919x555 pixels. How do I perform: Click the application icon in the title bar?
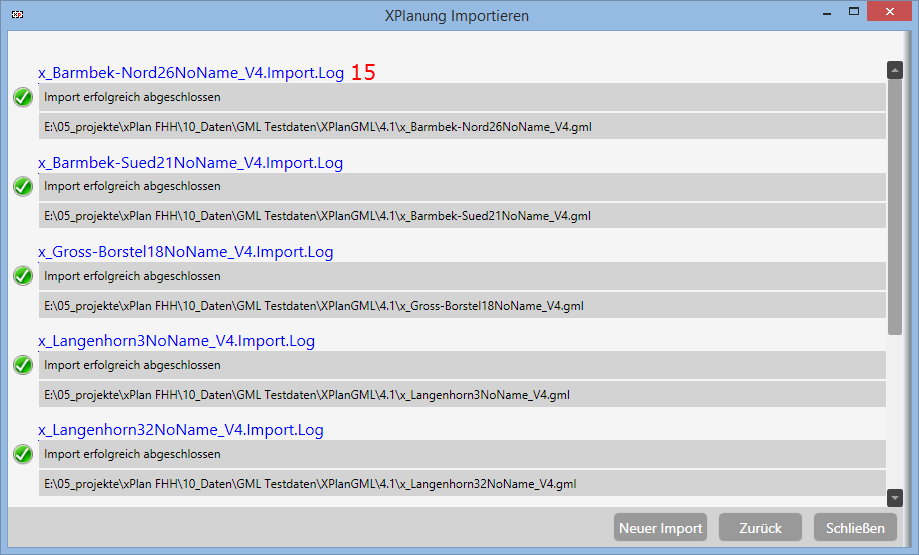click(17, 16)
